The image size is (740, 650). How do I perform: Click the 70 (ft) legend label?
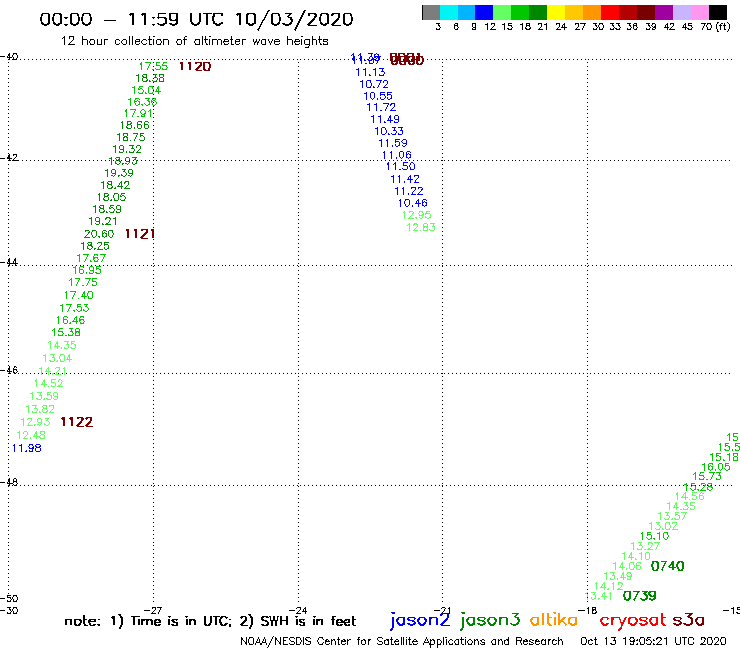click(715, 27)
